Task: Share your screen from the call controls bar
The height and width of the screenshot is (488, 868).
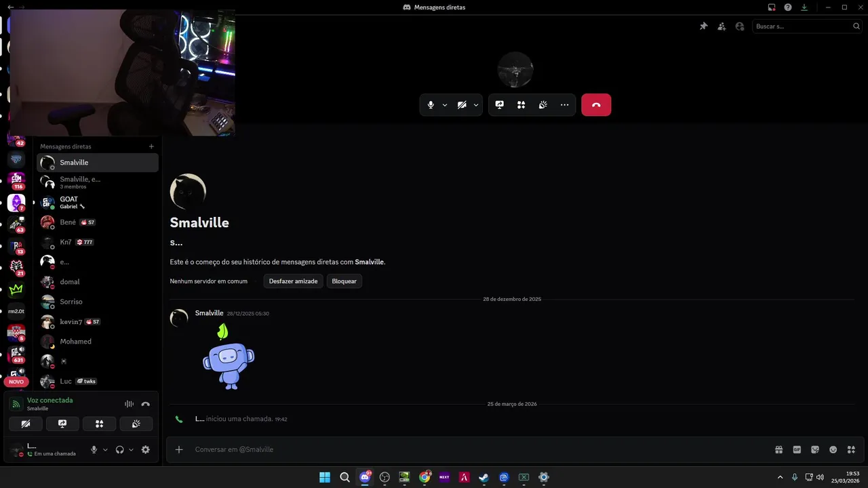Action: click(500, 105)
